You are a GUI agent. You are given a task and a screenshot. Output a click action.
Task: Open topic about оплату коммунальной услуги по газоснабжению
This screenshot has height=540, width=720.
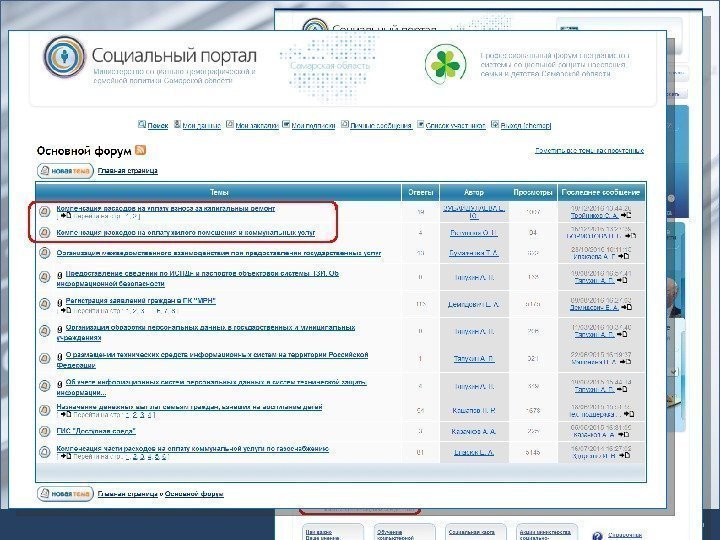[x=193, y=449]
